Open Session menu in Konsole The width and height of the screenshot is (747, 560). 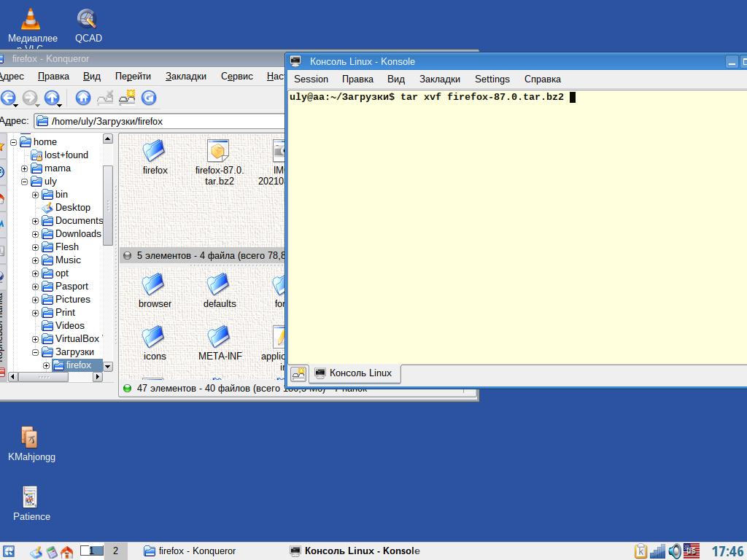(311, 79)
